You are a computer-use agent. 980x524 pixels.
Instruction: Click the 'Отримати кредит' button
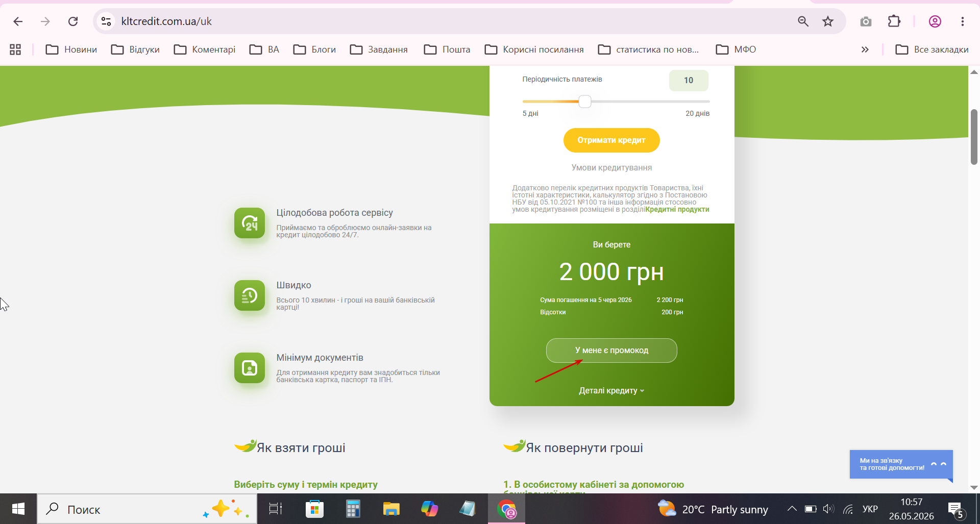click(611, 140)
